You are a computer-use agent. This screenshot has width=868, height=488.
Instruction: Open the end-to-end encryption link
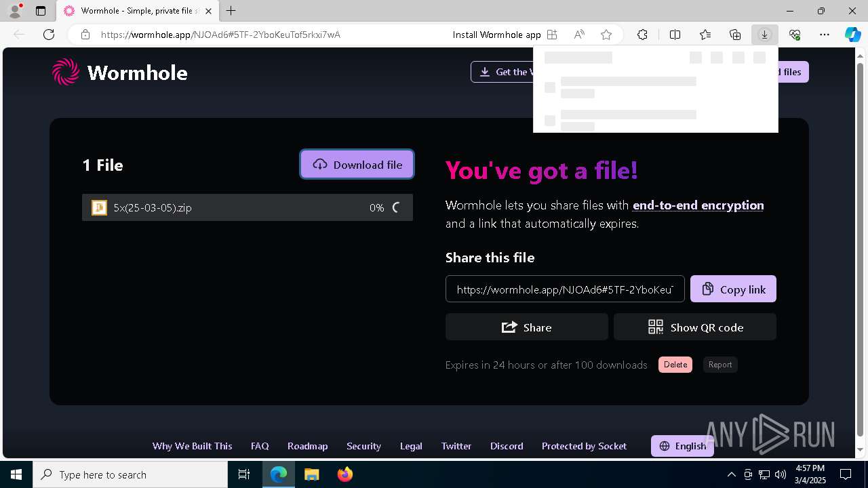coord(698,205)
